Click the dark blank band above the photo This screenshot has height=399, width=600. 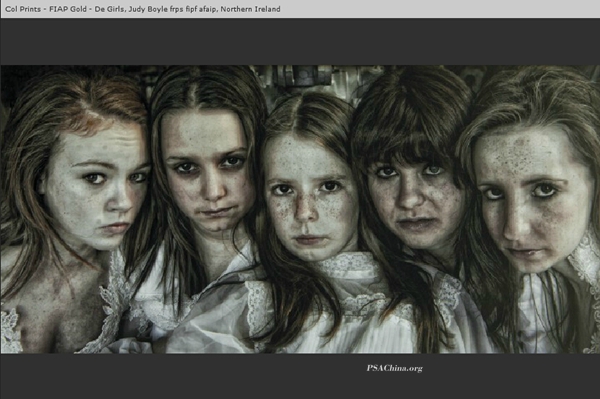click(300, 41)
